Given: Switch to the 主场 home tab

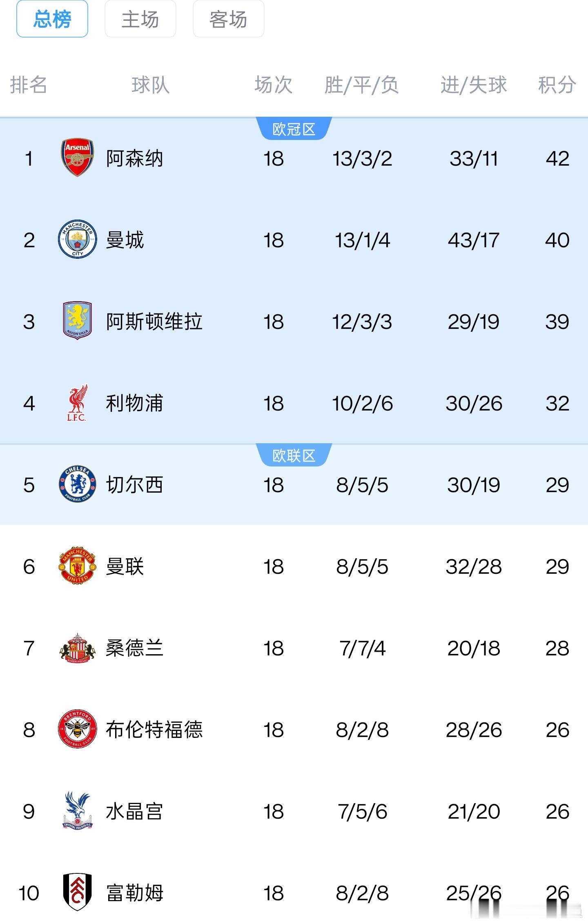Looking at the screenshot, I should [x=140, y=19].
